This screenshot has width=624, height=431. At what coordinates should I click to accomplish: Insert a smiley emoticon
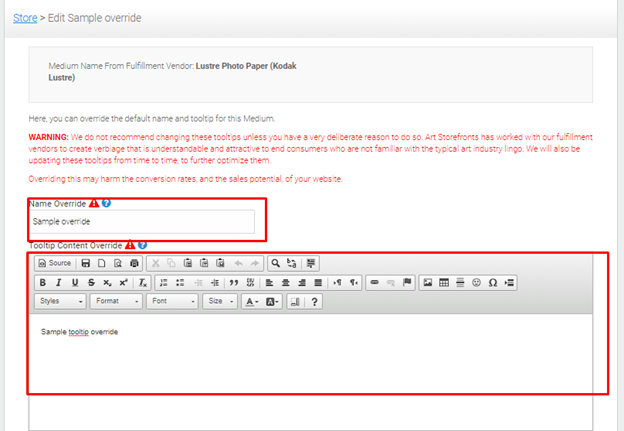coord(476,283)
